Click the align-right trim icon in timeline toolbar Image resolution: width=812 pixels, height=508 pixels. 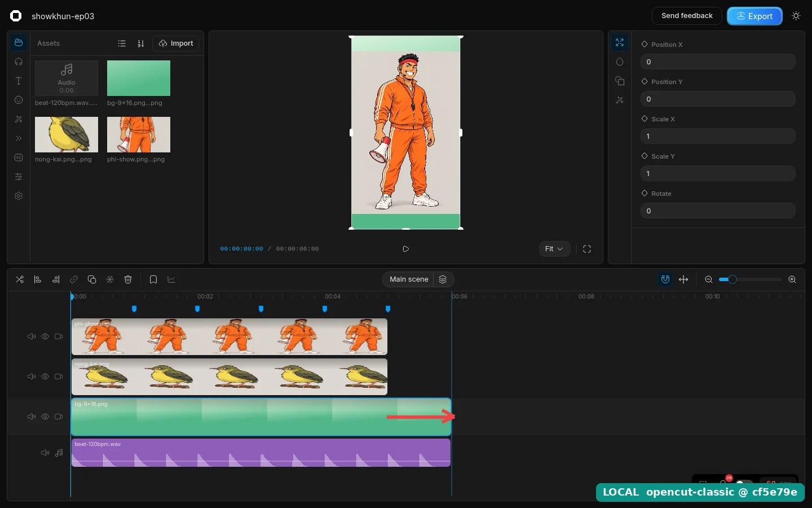click(56, 279)
